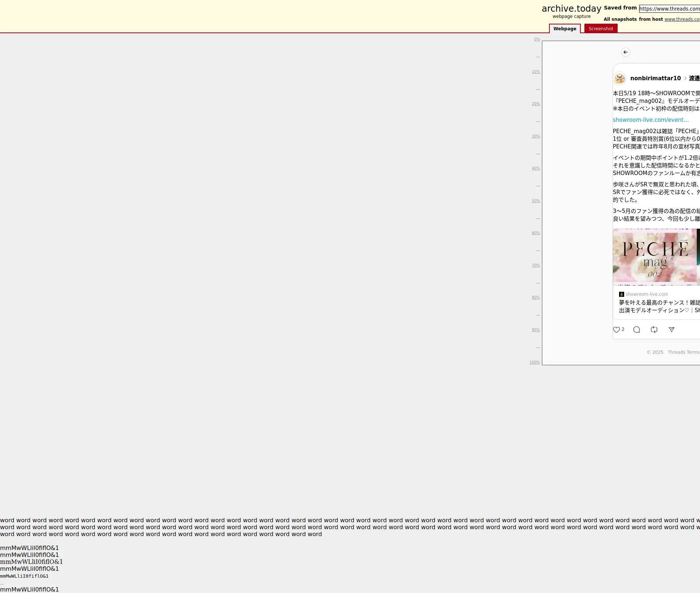Click the showroom-live.com favicon in card

pyautogui.click(x=621, y=294)
